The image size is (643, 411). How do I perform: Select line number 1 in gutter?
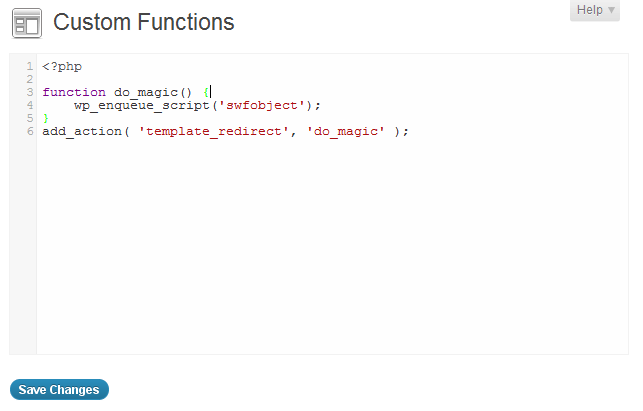(x=30, y=66)
